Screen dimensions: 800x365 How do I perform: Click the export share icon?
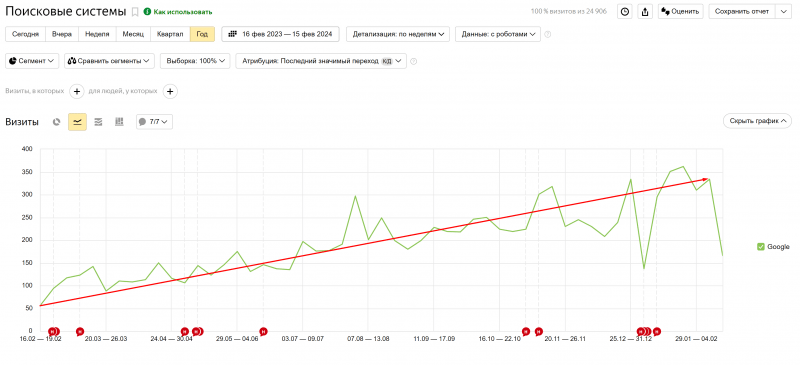[645, 11]
